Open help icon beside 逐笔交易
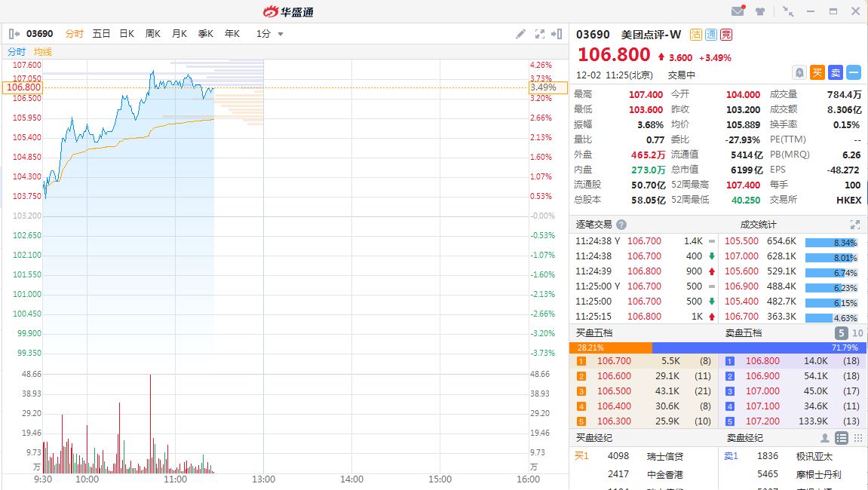Screen dimensions: 868x490 [621, 225]
